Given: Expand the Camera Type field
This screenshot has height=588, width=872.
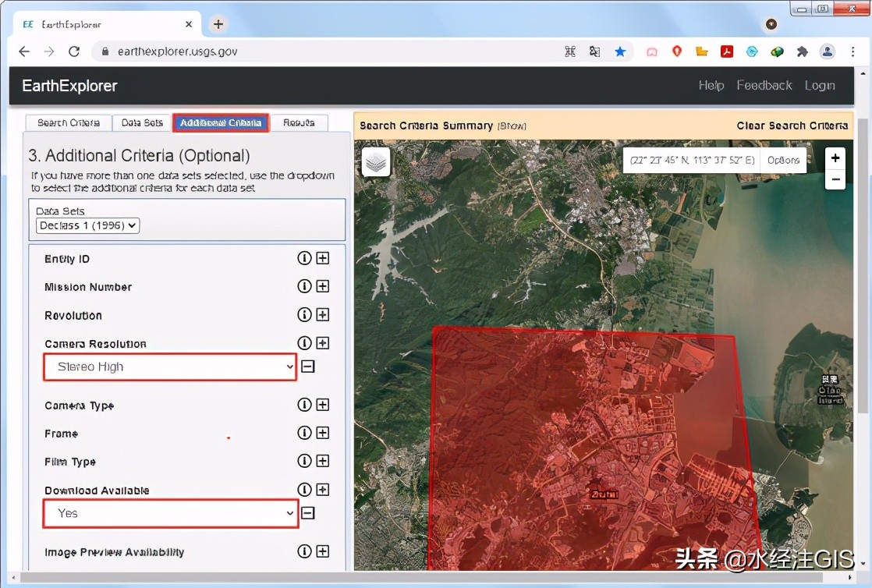Looking at the screenshot, I should [323, 405].
